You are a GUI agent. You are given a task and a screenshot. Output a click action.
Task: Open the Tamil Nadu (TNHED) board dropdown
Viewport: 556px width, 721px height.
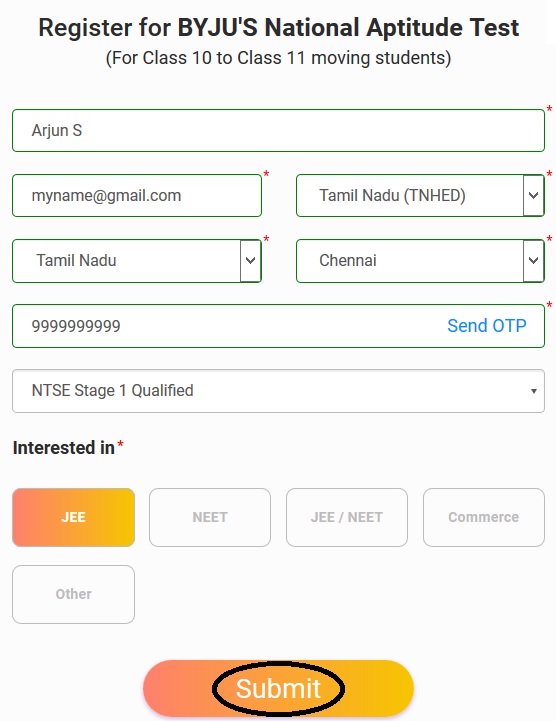click(x=420, y=195)
